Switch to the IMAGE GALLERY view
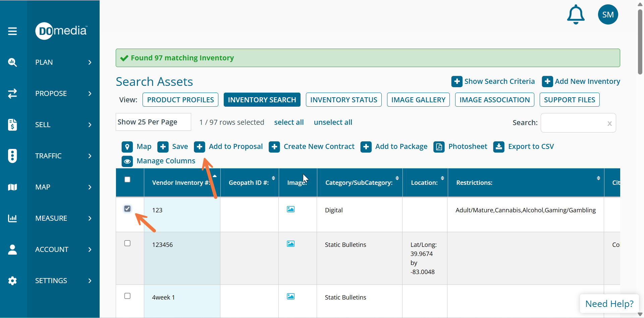The height and width of the screenshot is (318, 644). [x=418, y=100]
